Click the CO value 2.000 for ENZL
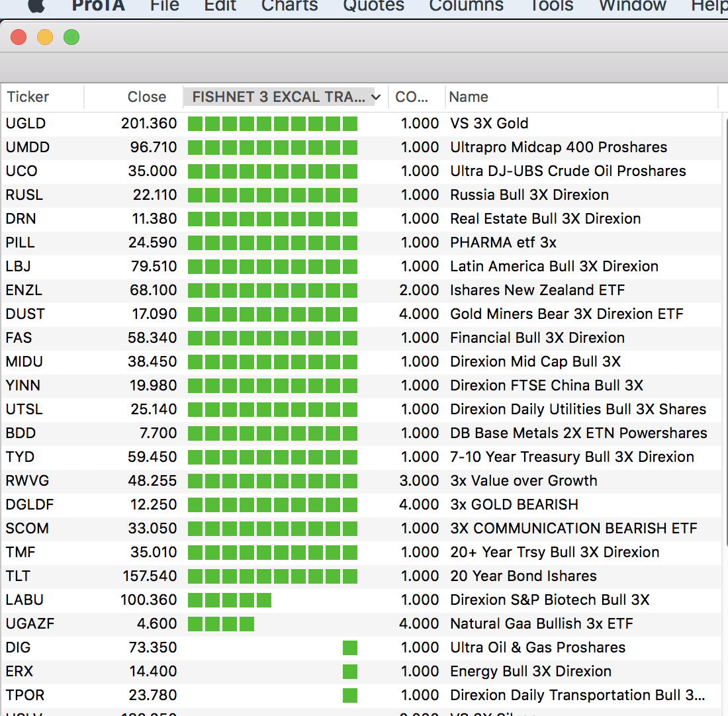728x716 pixels. (419, 291)
